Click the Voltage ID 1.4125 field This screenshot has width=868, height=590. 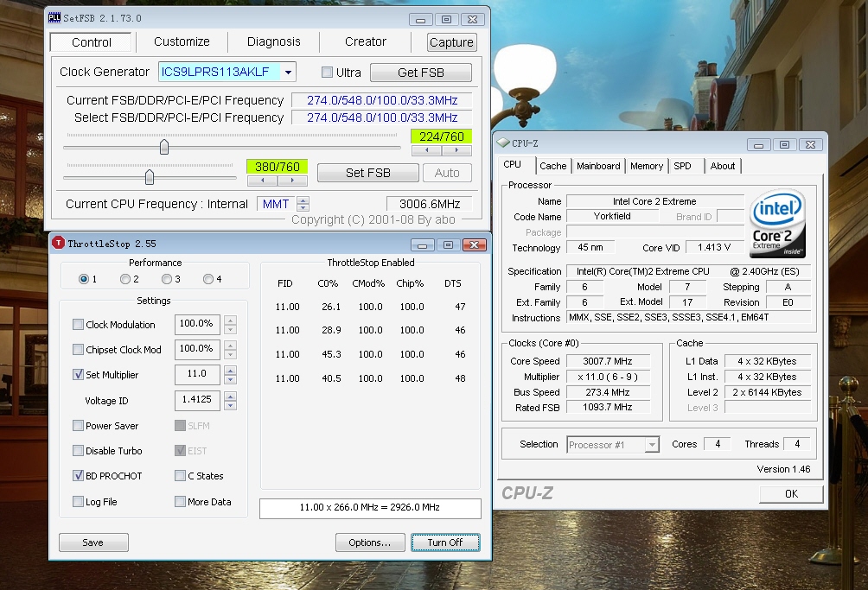pos(197,400)
